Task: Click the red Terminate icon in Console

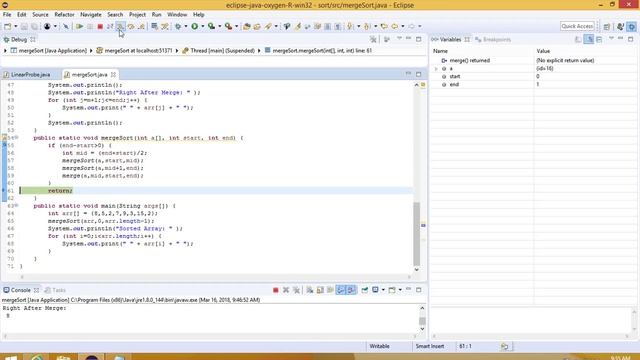Action: [x=276, y=290]
